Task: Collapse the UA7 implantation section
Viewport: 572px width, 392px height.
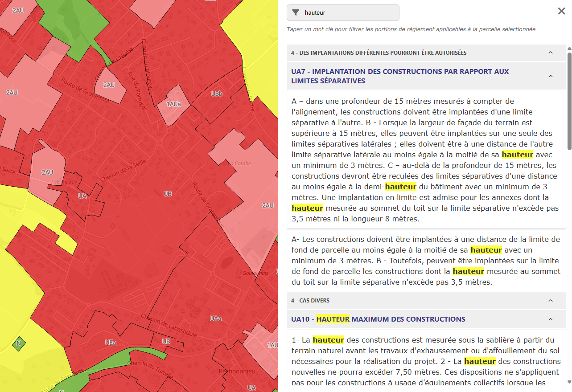Action: [550, 76]
